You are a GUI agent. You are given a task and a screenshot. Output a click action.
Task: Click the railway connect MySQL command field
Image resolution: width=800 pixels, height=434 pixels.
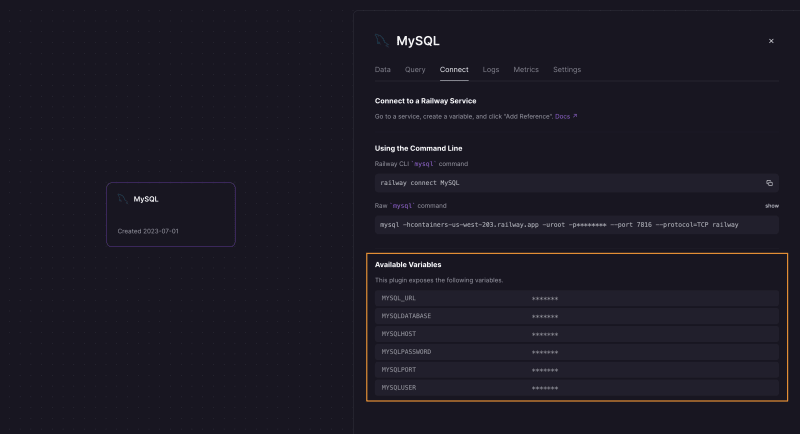[x=577, y=183]
